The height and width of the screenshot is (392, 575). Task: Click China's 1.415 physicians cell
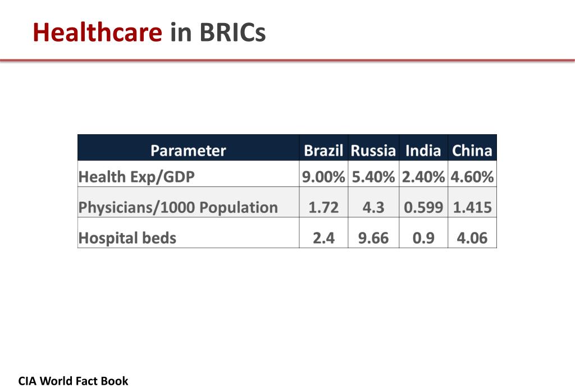pyautogui.click(x=472, y=202)
